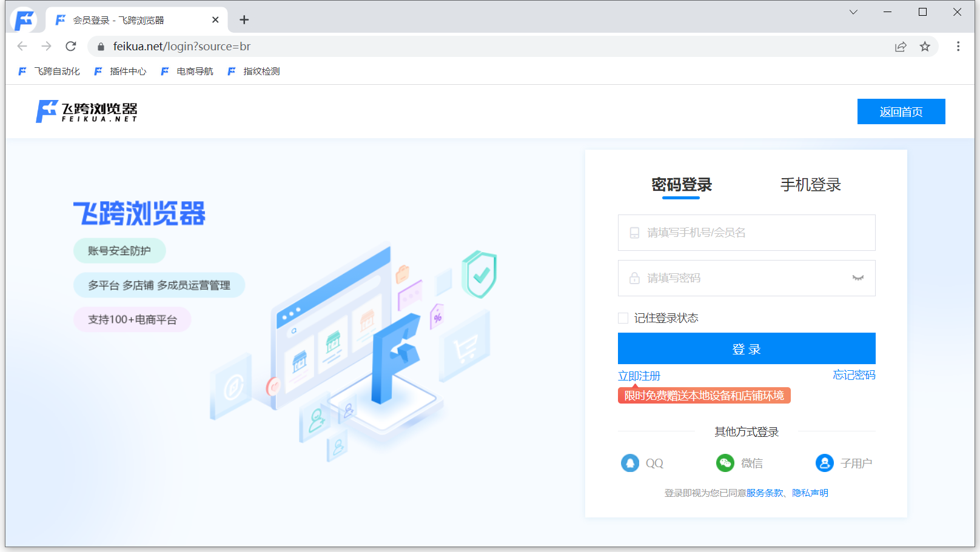
Task: Expand the tab search chevron
Action: (x=853, y=12)
